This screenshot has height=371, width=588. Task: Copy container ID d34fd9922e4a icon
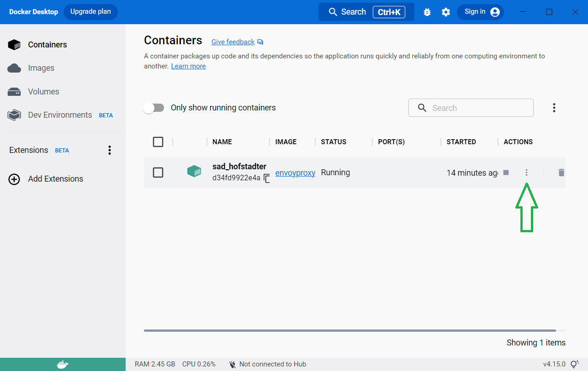click(x=267, y=178)
